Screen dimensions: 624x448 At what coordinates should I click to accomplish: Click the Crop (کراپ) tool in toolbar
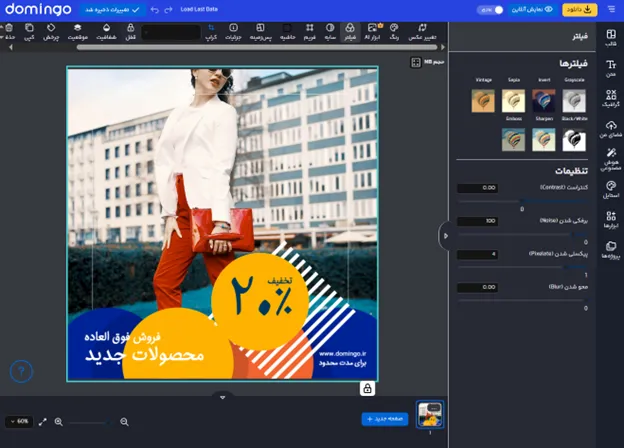(211, 31)
